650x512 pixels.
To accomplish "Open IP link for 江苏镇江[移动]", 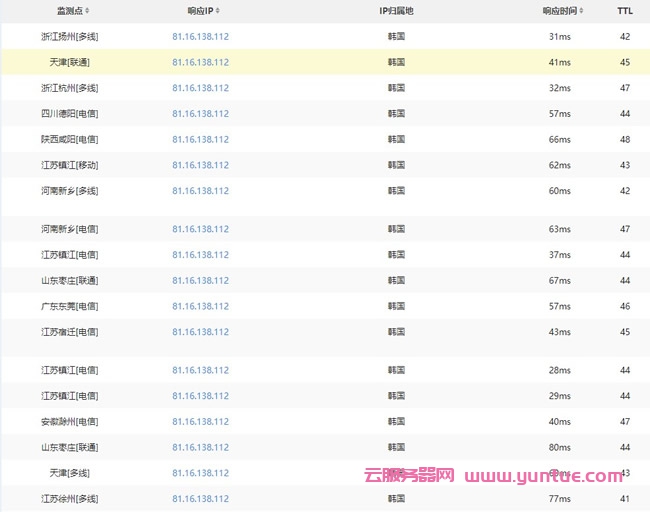I will tap(200, 165).
